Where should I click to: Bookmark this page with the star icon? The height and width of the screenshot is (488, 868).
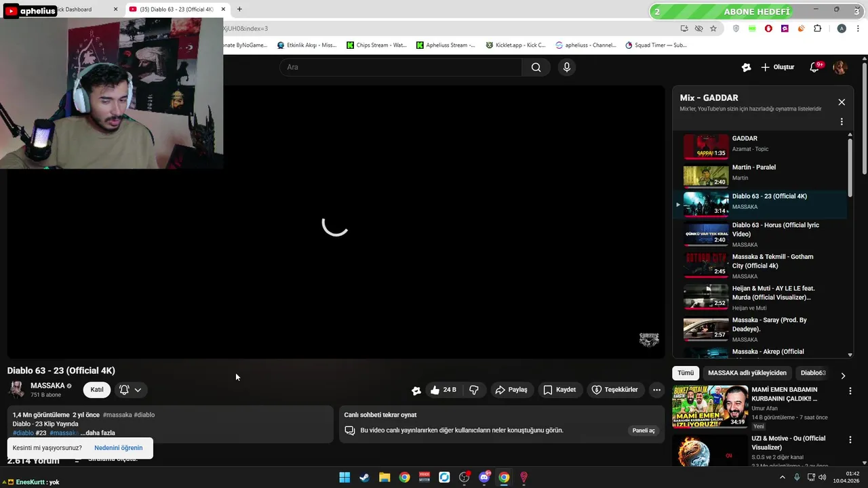pyautogui.click(x=713, y=28)
